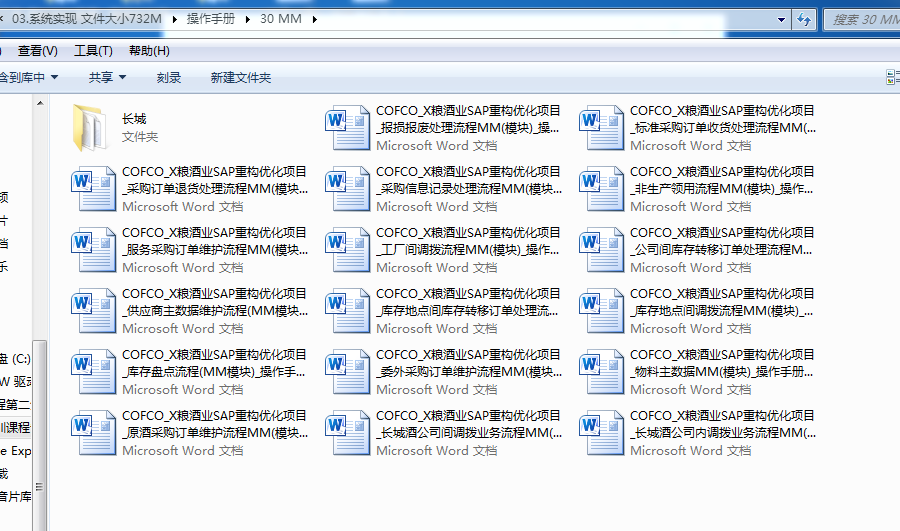Click file name 公司间库存转移订单处理流程M...
900x531 pixels.
pos(721,249)
